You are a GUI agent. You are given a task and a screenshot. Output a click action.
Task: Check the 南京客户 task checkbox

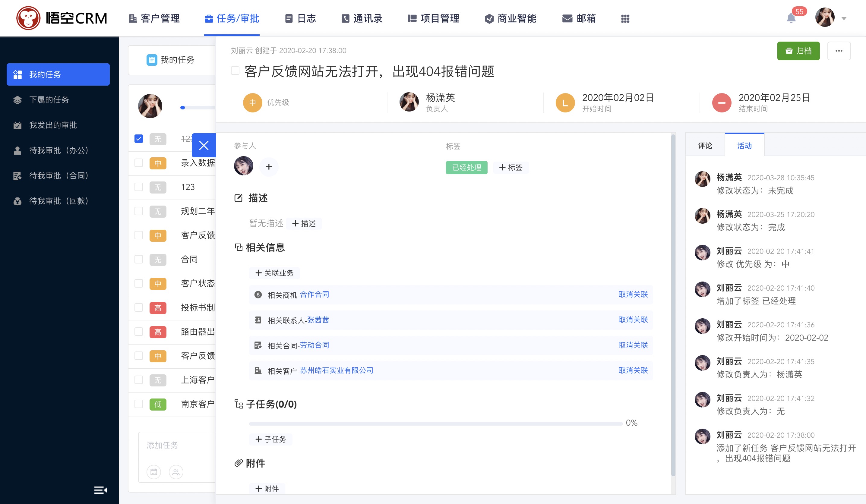[138, 404]
